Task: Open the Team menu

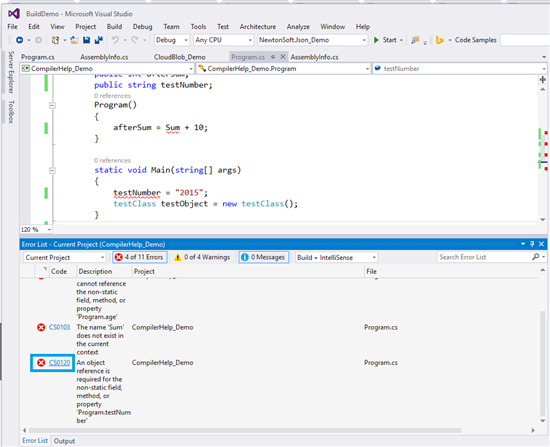Action: [171, 27]
